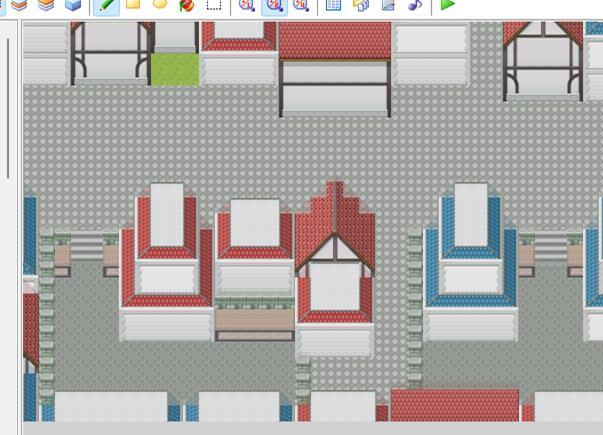603x435 pixels.
Task: Select the Rectangle drawing tool
Action: pyautogui.click(x=133, y=5)
